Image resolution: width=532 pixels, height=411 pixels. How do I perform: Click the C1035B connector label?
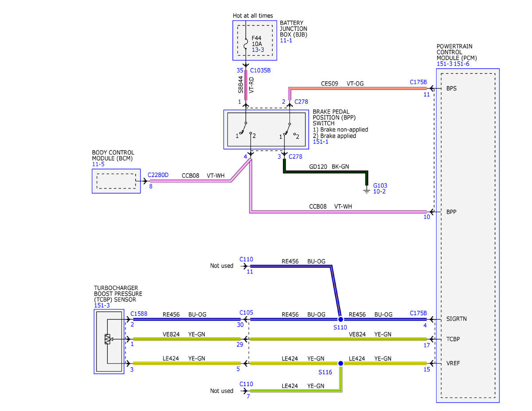coord(260,70)
